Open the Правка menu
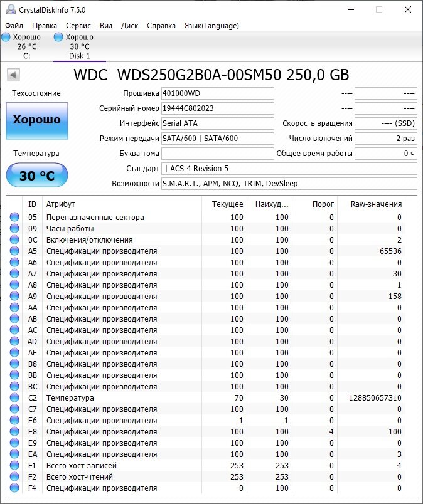Screen dimensions: 423x504 tap(45, 26)
